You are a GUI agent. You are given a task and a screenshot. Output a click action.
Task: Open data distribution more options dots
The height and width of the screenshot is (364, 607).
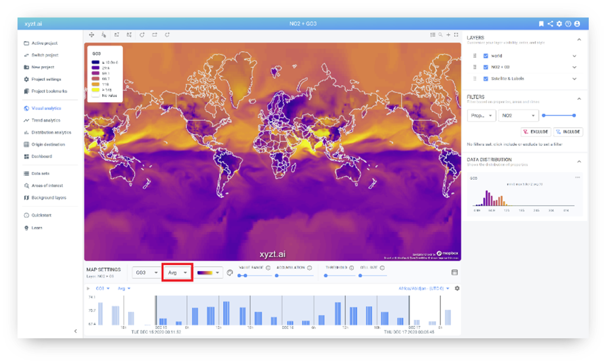click(x=578, y=177)
